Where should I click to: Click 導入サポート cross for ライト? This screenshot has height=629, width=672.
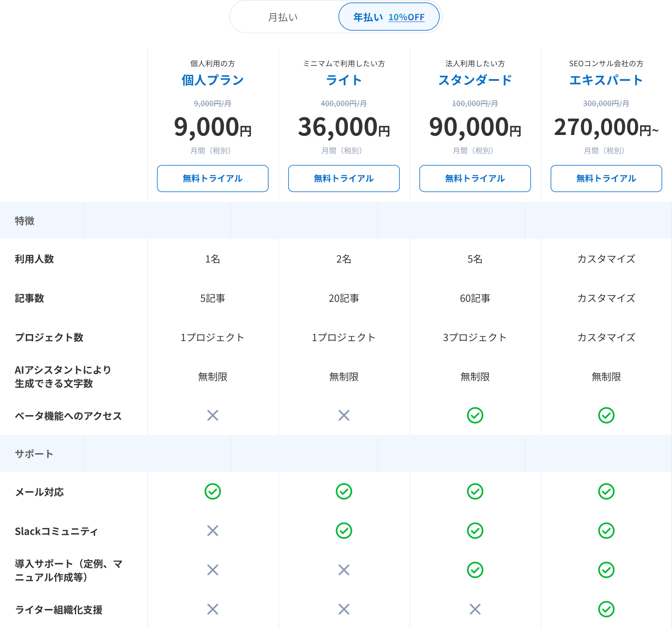344,570
